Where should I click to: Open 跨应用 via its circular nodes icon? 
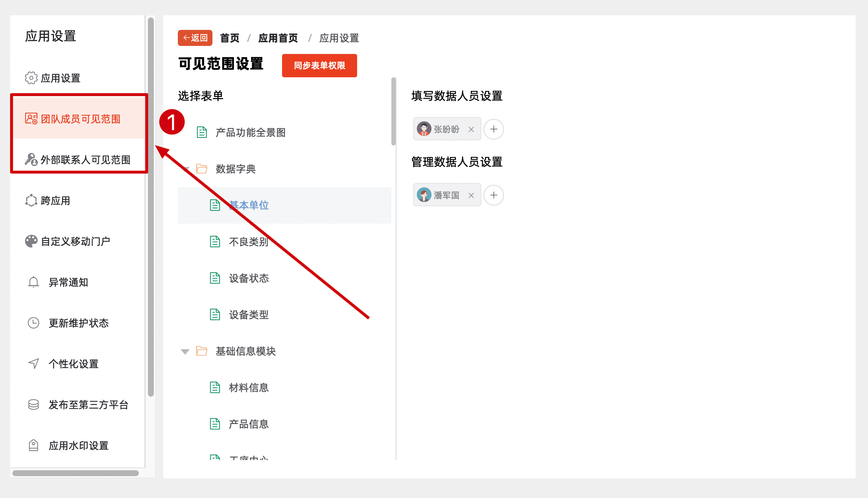31,201
